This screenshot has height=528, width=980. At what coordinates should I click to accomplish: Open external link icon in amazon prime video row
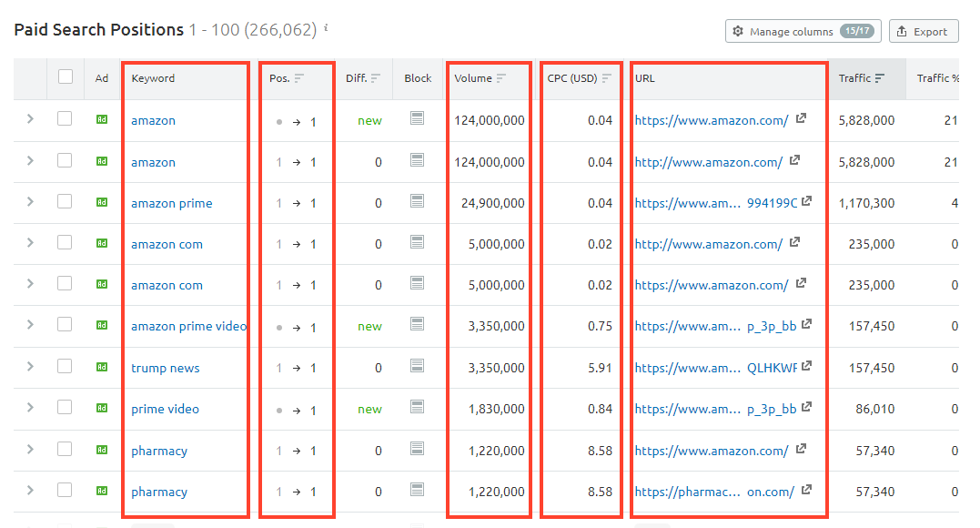[x=806, y=323]
